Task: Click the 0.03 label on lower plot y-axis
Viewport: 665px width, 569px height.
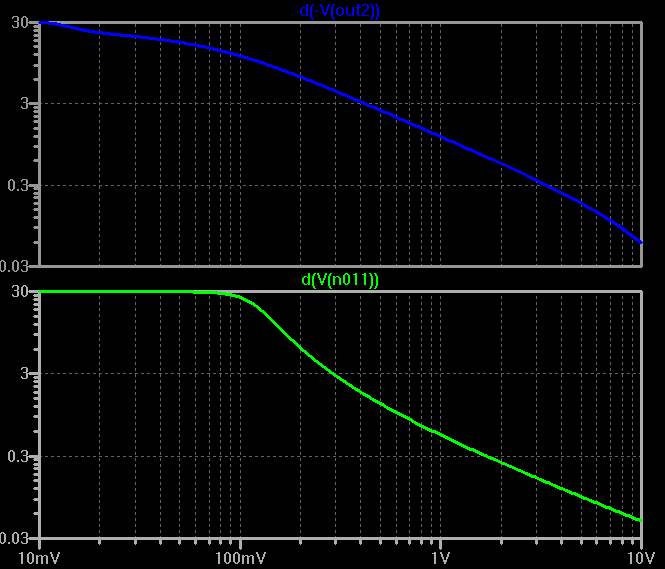Action: click(14, 538)
